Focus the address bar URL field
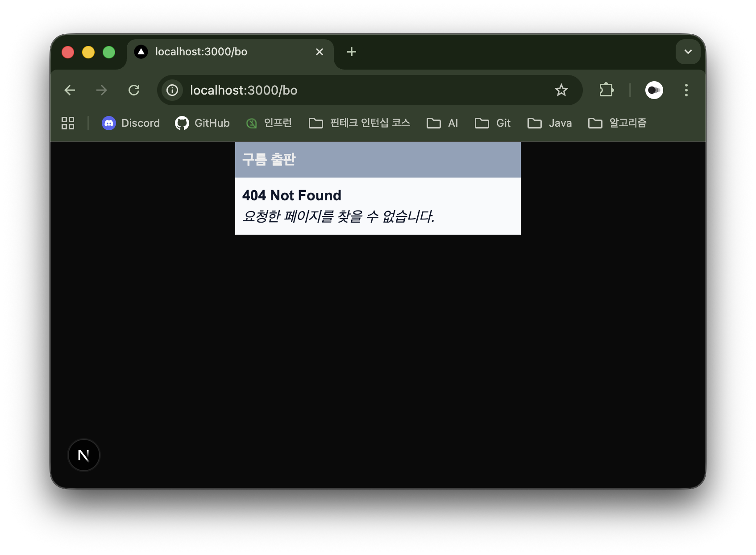This screenshot has width=756, height=555. pyautogui.click(x=357, y=90)
